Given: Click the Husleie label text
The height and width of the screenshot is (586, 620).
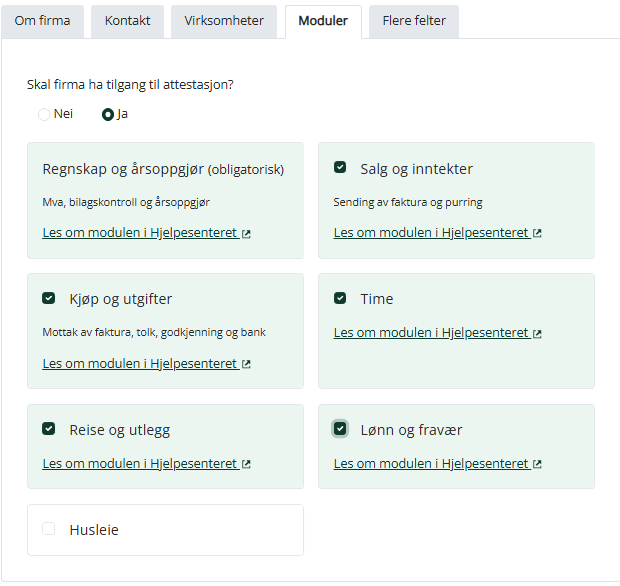Looking at the screenshot, I should tap(94, 530).
